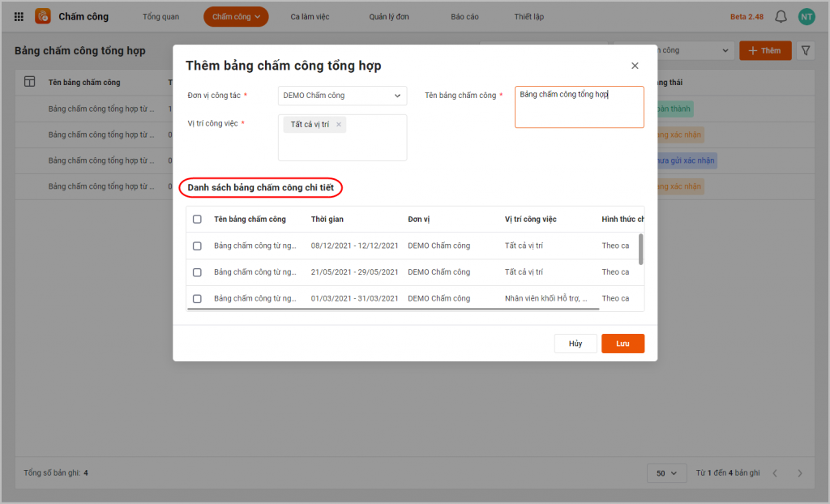
Task: Check the row dated 08/12/2021 - 12/12/2021
Action: [197, 246]
